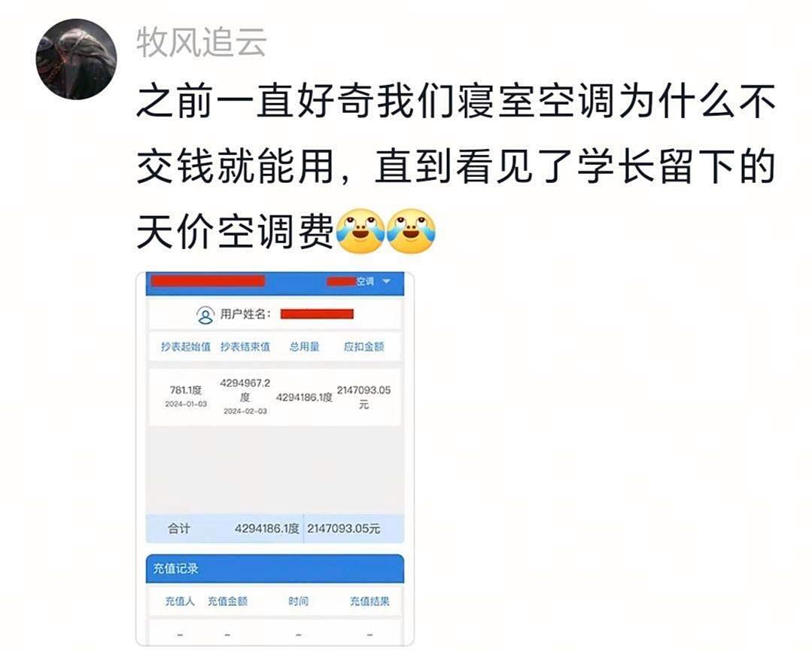Click the second crying-laughing emoji
Viewport: 812px width, 652px height.
[411, 231]
